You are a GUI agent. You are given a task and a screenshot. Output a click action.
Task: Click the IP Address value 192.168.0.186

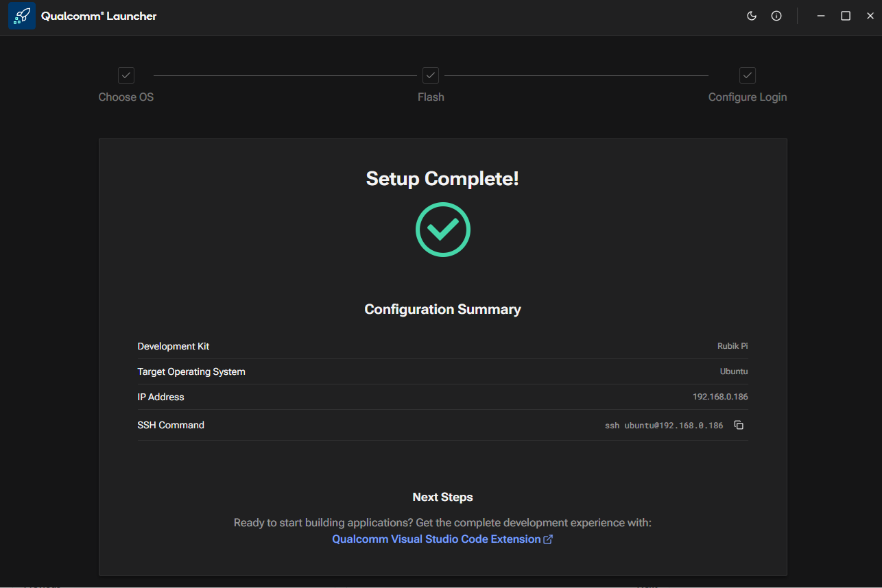(x=720, y=397)
